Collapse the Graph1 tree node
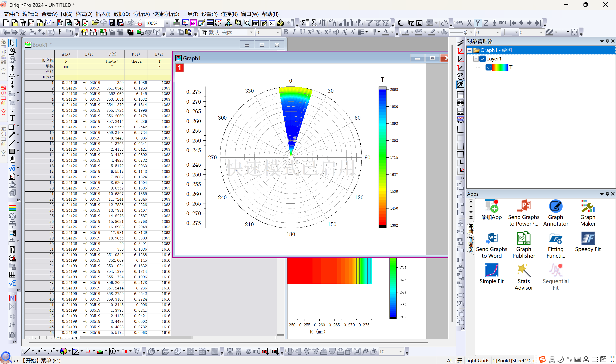Image resolution: width=616 pixels, height=364 pixels. pos(470,50)
